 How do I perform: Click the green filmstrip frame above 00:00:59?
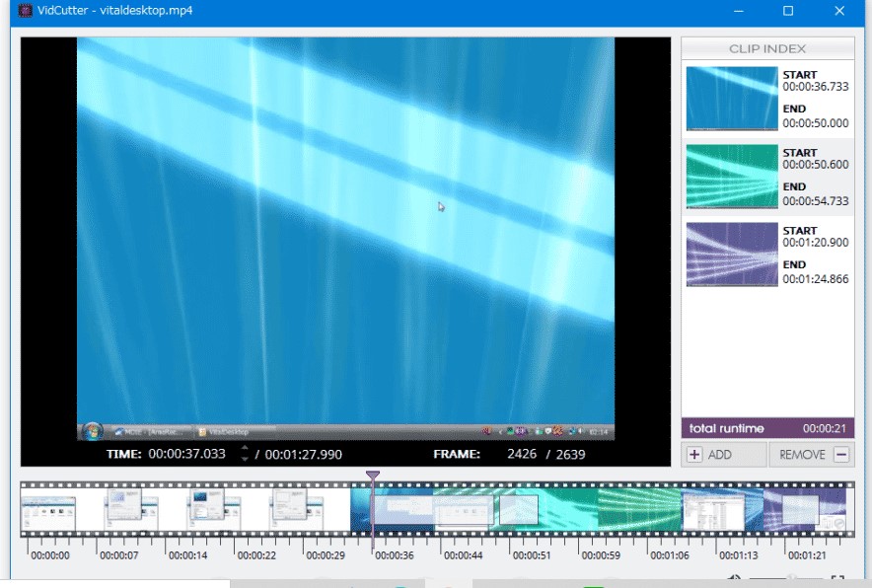coord(639,510)
